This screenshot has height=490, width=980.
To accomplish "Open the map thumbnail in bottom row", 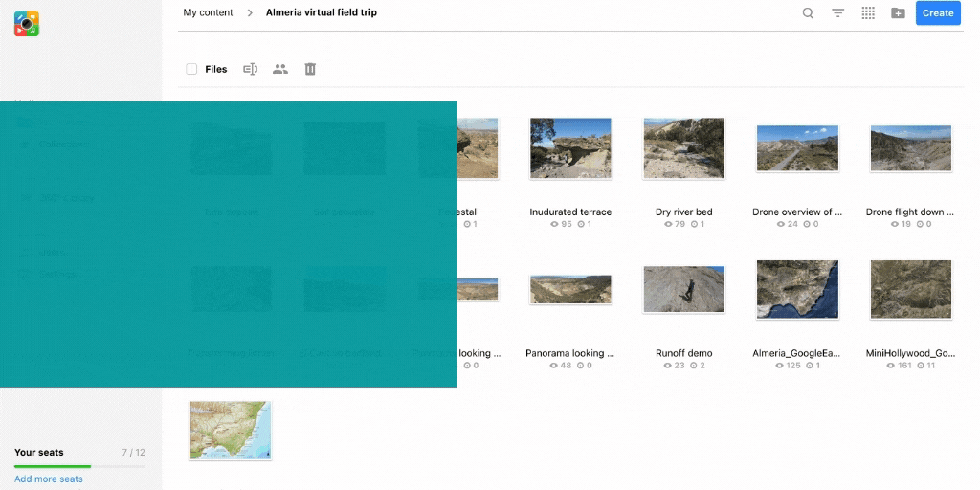I will click(231, 431).
